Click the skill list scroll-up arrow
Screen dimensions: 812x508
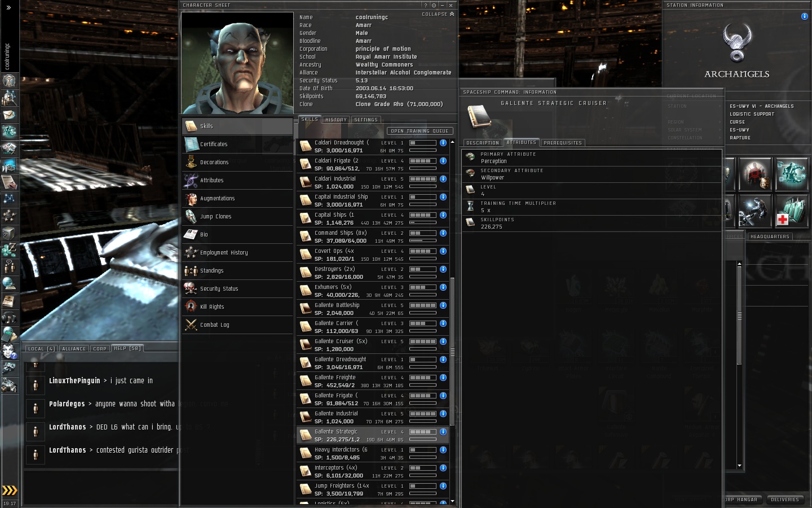[452, 142]
